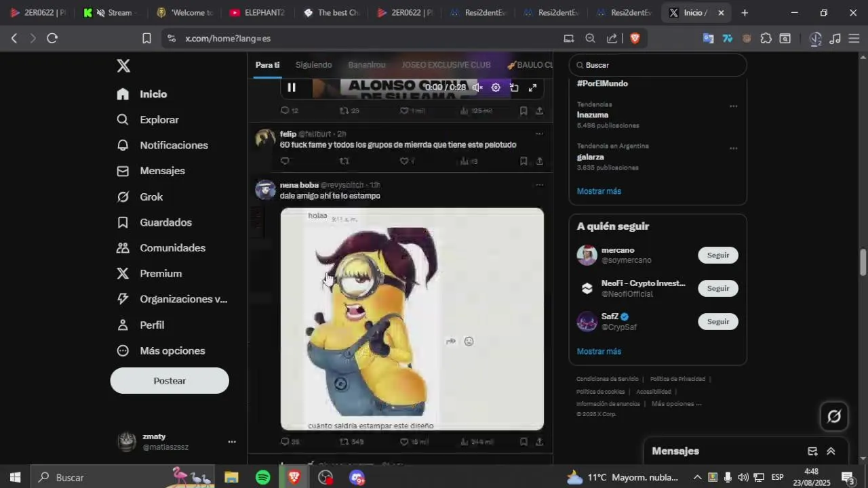Switch to the Siguiendo tab
The width and height of the screenshot is (868, 488).
coord(313,65)
